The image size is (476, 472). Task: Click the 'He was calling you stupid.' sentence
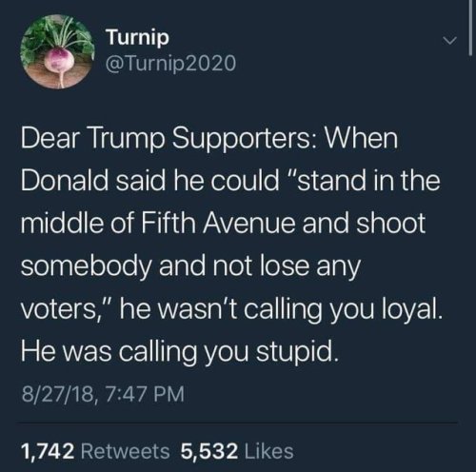(x=180, y=352)
